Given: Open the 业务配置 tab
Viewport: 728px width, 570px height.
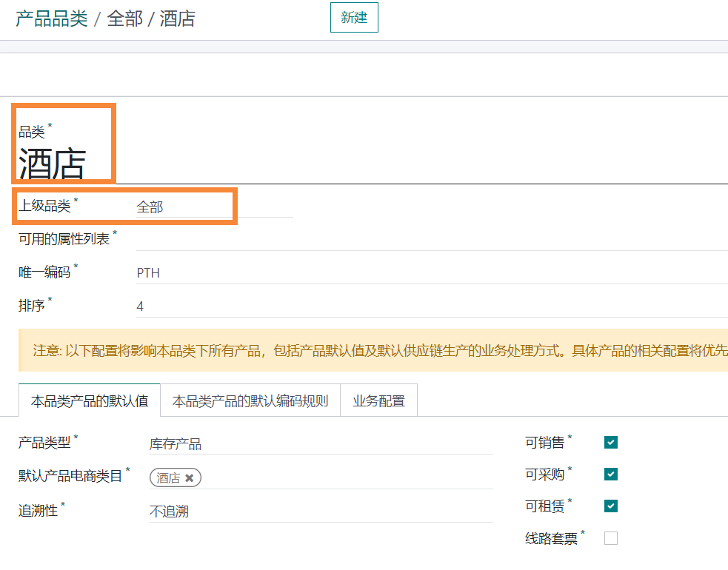Looking at the screenshot, I should coord(378,401).
